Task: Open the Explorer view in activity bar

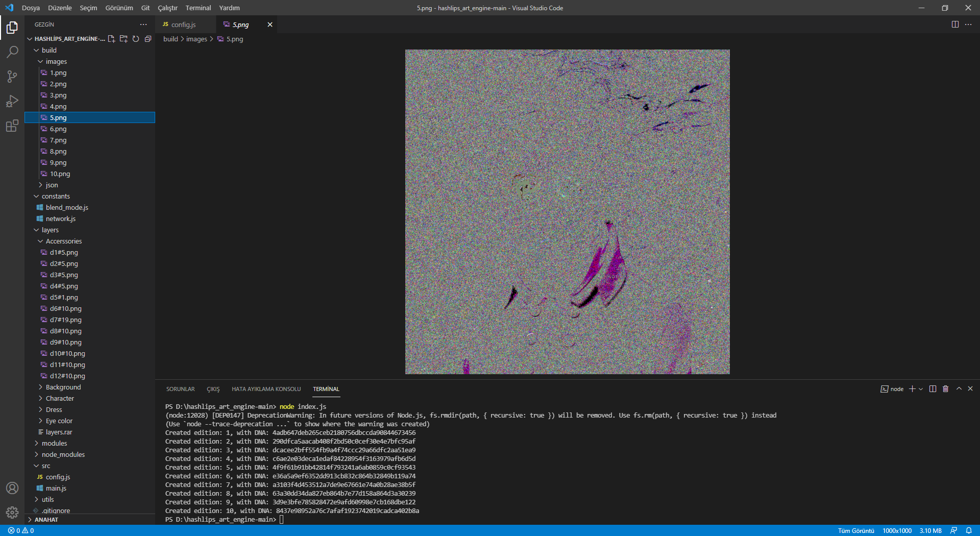Action: (x=12, y=28)
